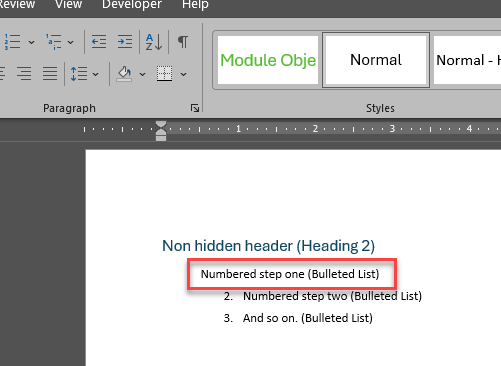This screenshot has height=366, width=501.
Task: Decrease paragraph indent
Action: pos(99,42)
